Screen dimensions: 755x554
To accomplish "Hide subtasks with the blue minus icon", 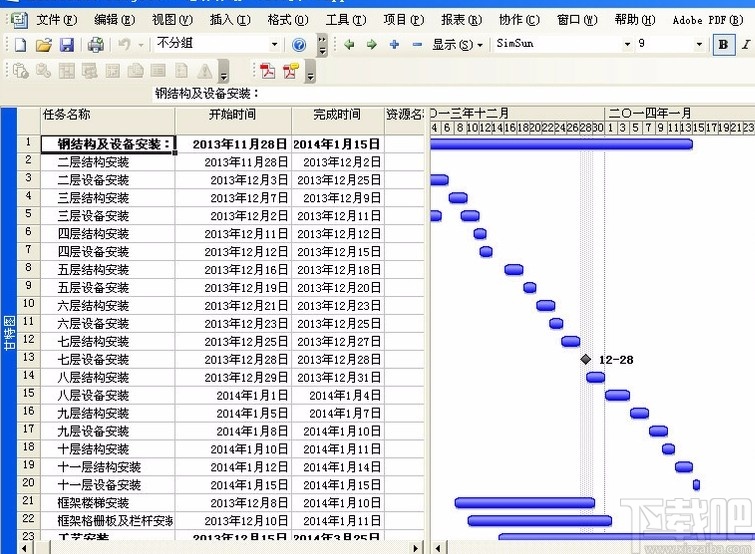I will pos(417,45).
